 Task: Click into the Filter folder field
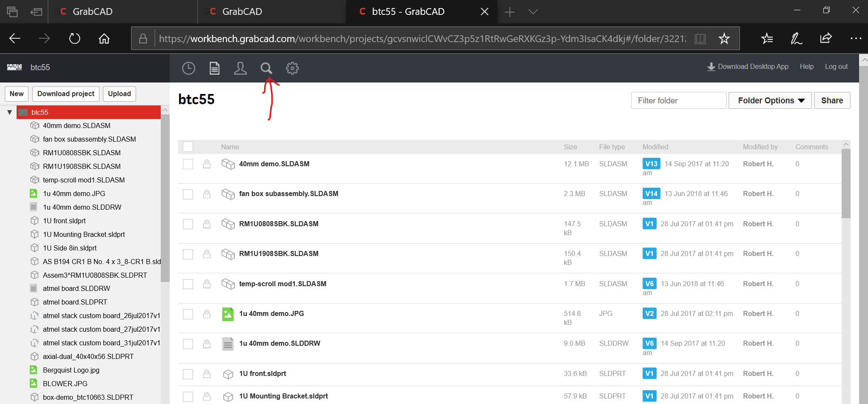(x=679, y=100)
